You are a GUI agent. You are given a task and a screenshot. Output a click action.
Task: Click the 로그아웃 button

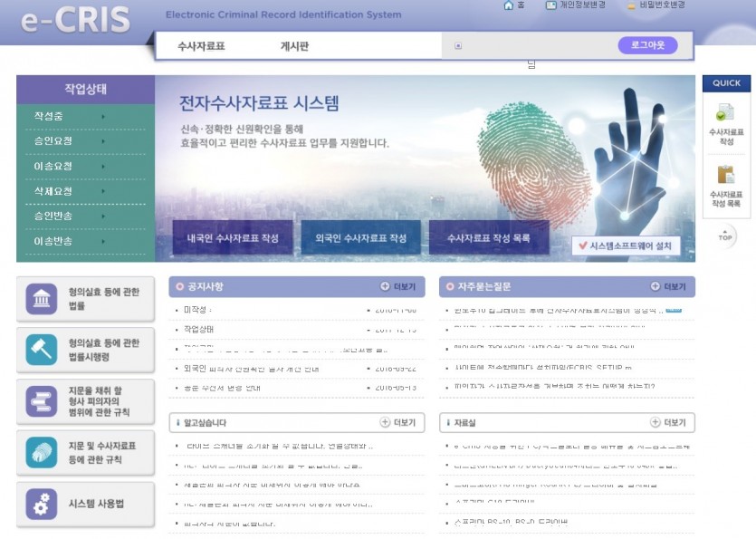647,44
